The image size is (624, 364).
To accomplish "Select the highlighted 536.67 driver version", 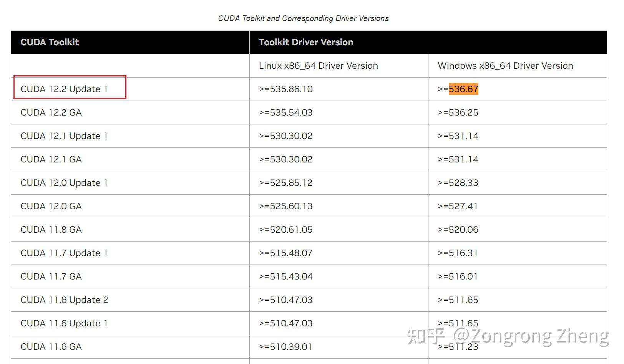I will [x=463, y=89].
